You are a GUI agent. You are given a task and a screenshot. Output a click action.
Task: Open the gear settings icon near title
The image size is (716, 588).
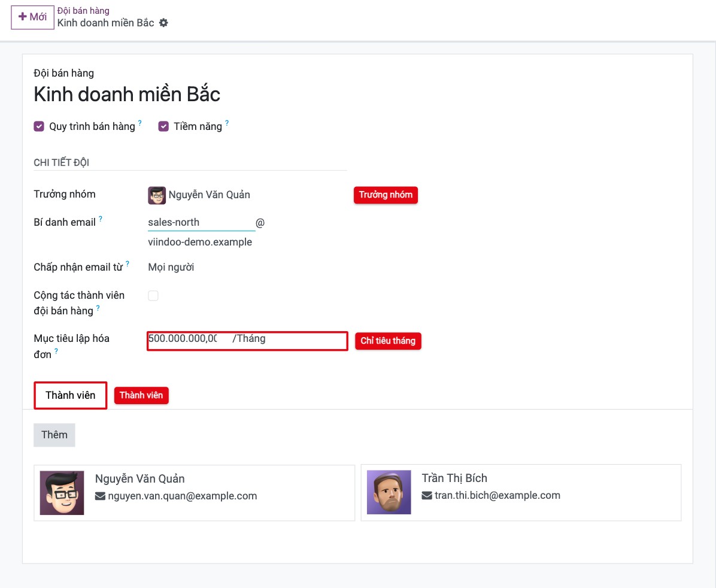163,23
